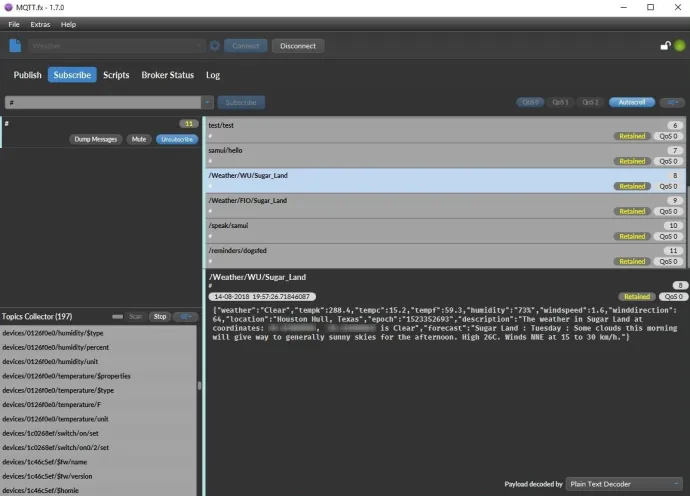Screen dimensions: 690x496
Task: Switch to the Publish tab
Action: click(27, 75)
